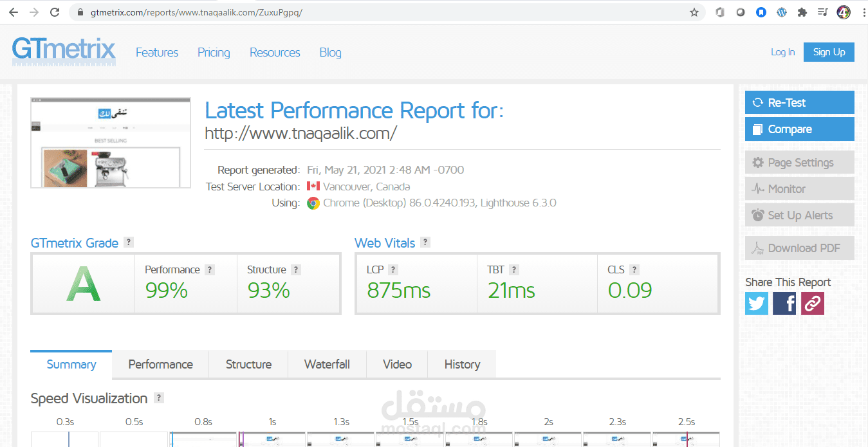Select the History tab
The height and width of the screenshot is (447, 868).
coord(462,364)
